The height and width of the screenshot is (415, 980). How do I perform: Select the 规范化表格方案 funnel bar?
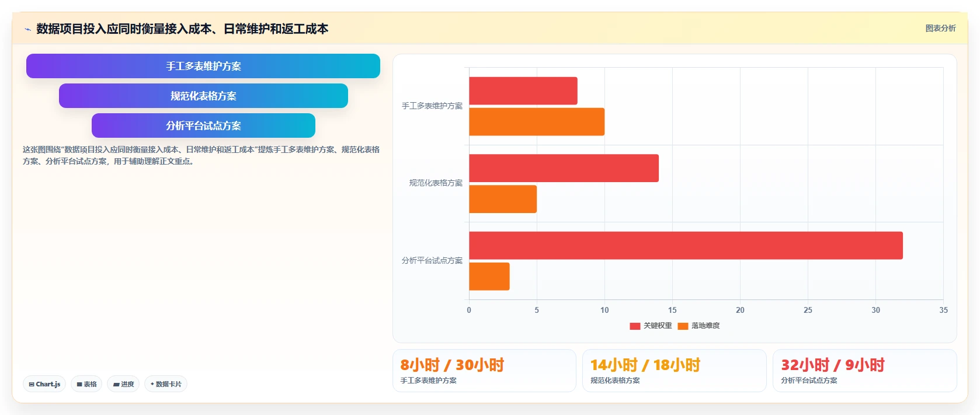click(203, 96)
